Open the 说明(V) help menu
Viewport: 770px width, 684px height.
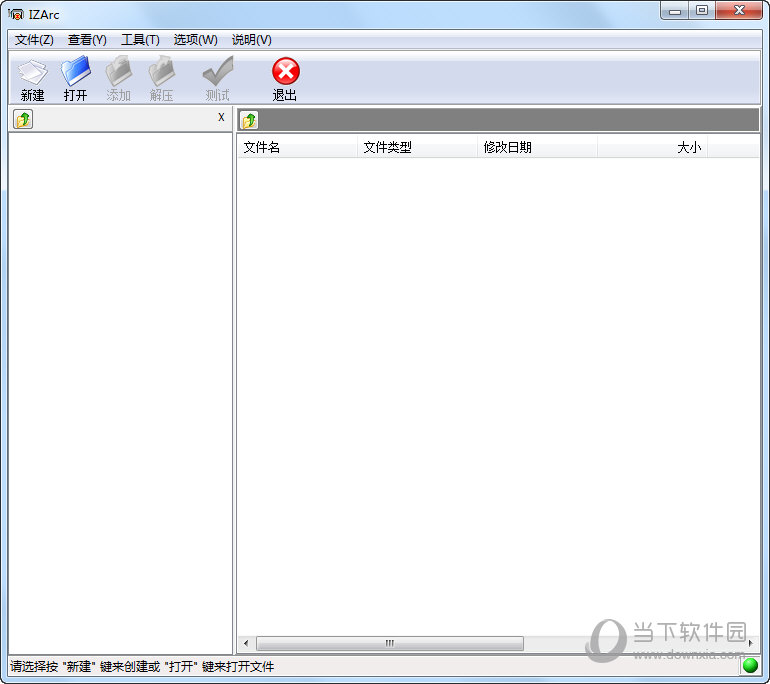tap(251, 40)
